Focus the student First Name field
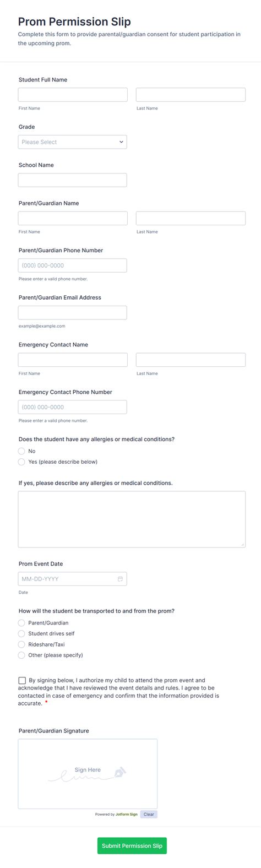 [73, 95]
